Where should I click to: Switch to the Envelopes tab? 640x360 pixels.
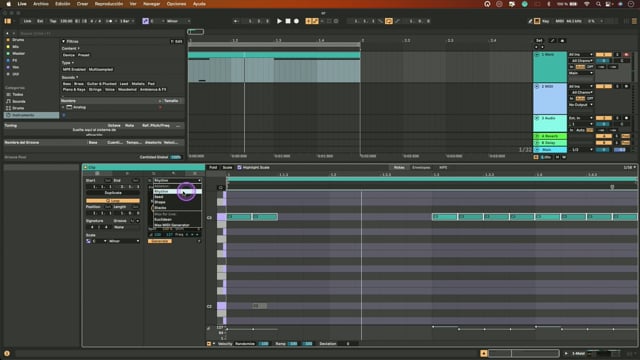point(420,167)
